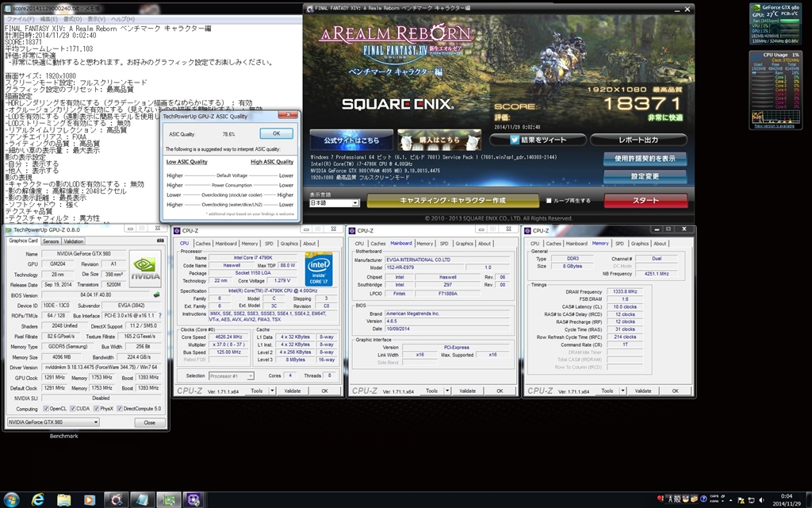
Task: Open GPU-Z screenshot camera icon
Action: coord(160,241)
